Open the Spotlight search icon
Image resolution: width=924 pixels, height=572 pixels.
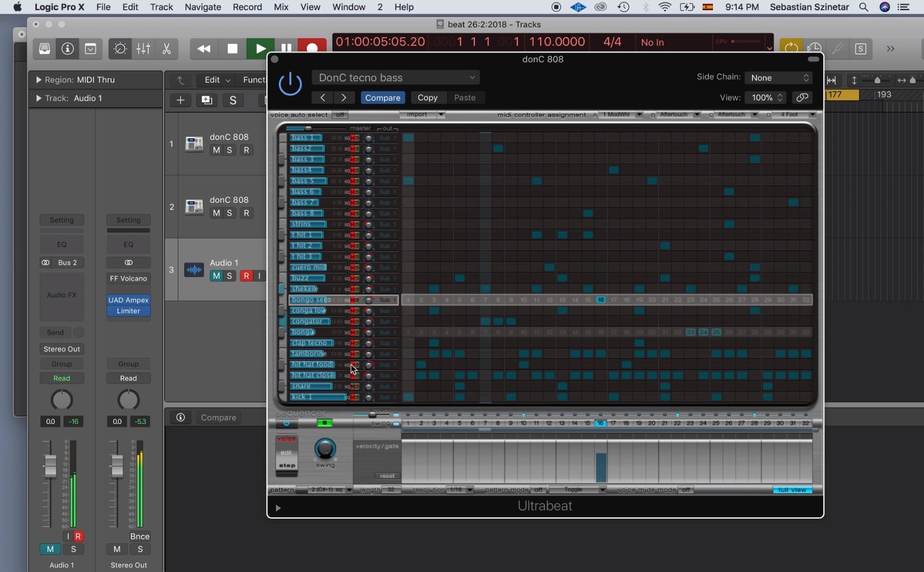point(863,7)
